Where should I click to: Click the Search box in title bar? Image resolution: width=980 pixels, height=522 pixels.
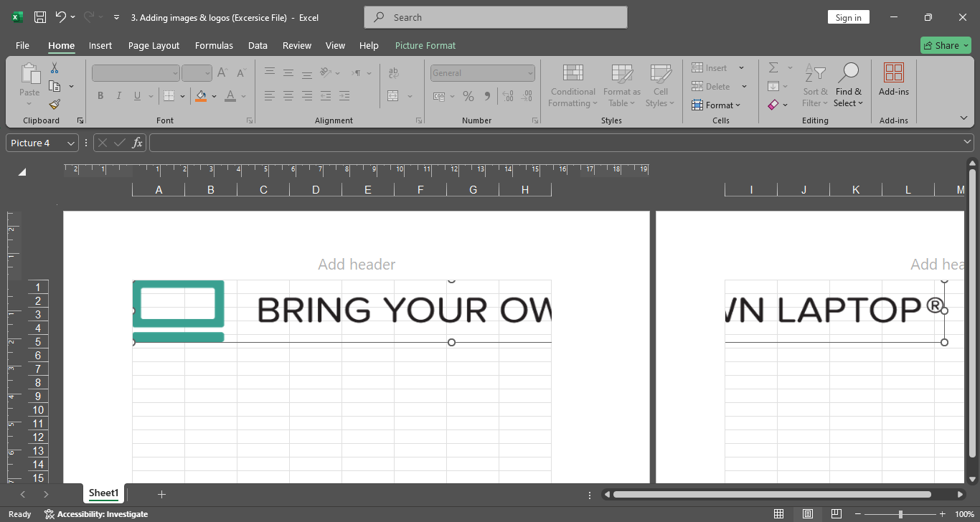pyautogui.click(x=496, y=17)
